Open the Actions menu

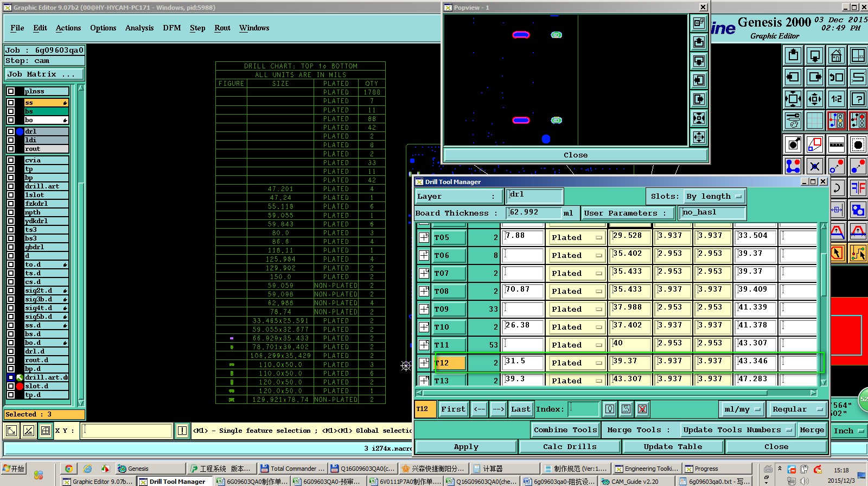[x=68, y=28]
